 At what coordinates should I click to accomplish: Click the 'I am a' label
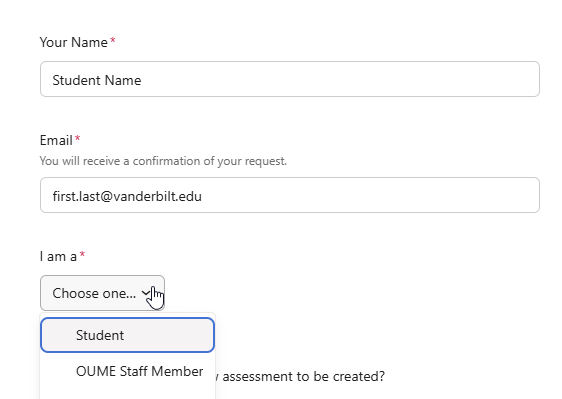(58, 257)
